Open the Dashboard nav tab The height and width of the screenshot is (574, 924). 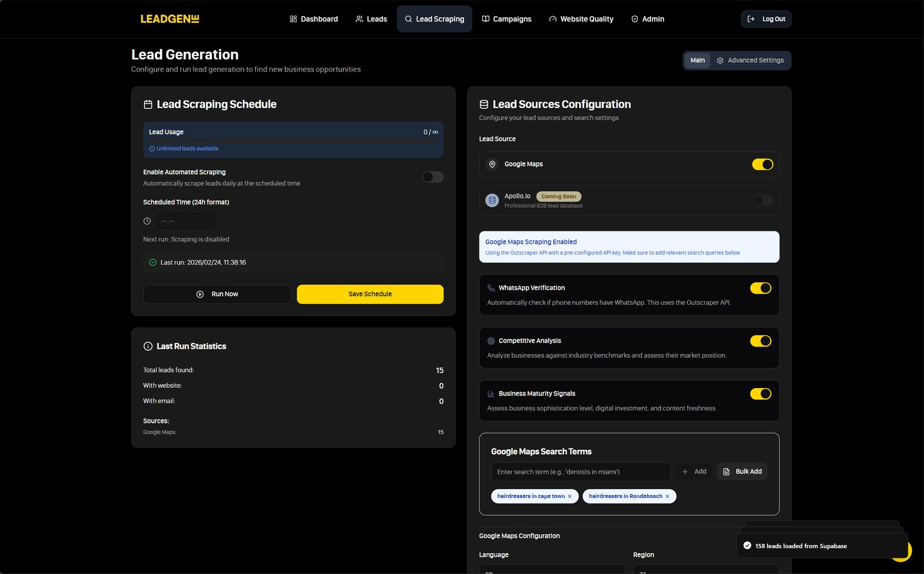click(314, 19)
